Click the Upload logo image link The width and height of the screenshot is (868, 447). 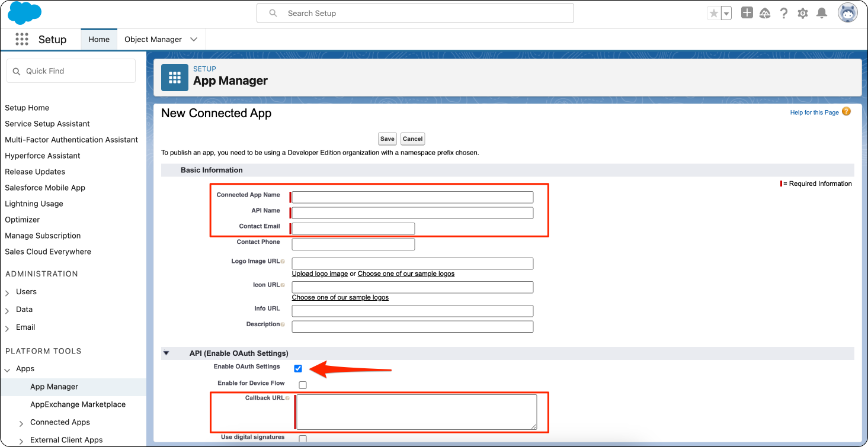pos(320,274)
